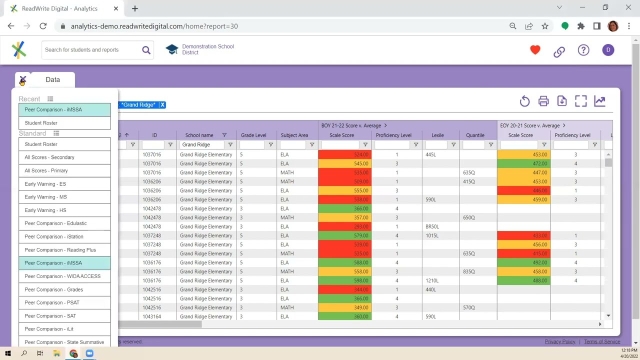
Task: Expand the BOY 21-22 Score v. Average group
Action: tap(385, 126)
